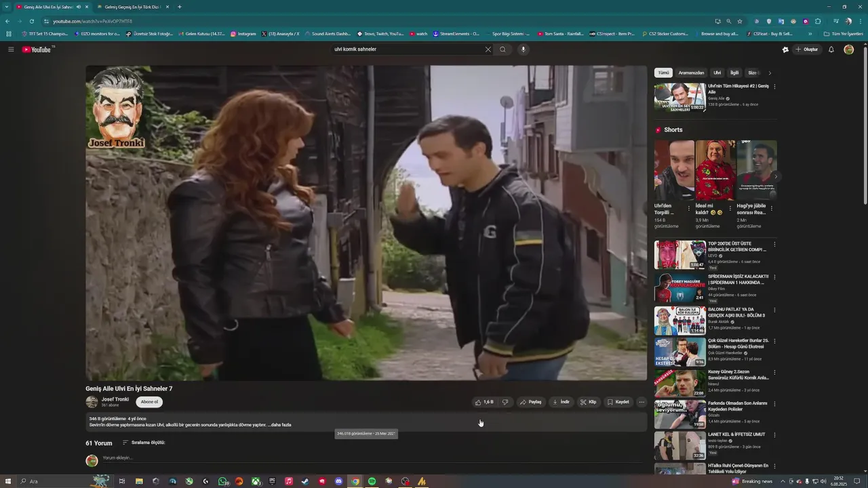Open Spotify from the taskbar
The image size is (868, 488).
[372, 481]
